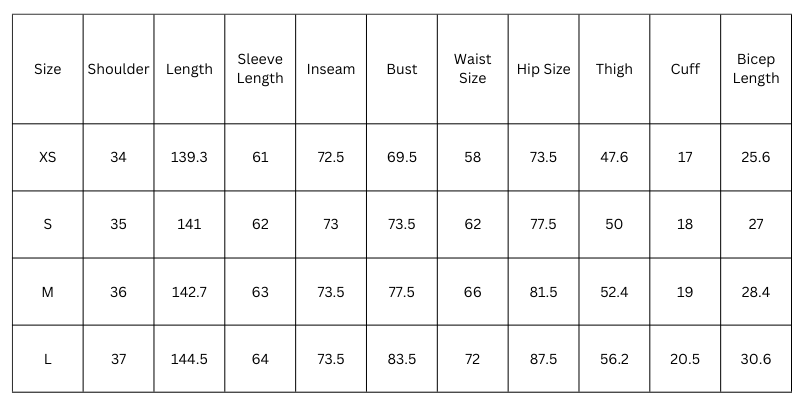Select the 139.3 length value for XS
Screen dimensions: 800x400
pyautogui.click(x=189, y=157)
